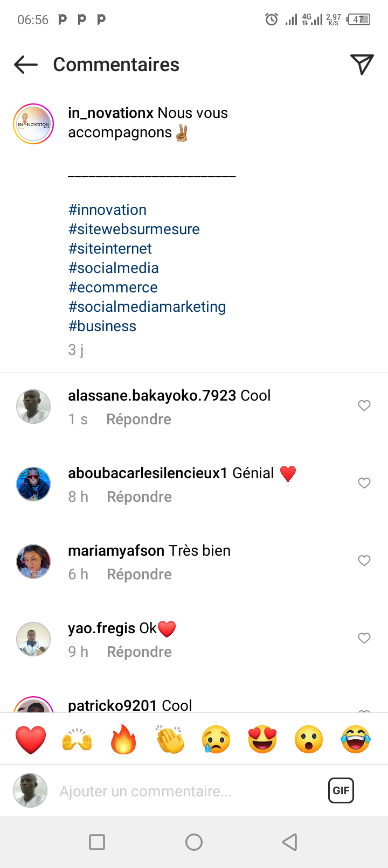The image size is (388, 868).
Task: Insert the heart-eyes emoji
Action: point(262,739)
